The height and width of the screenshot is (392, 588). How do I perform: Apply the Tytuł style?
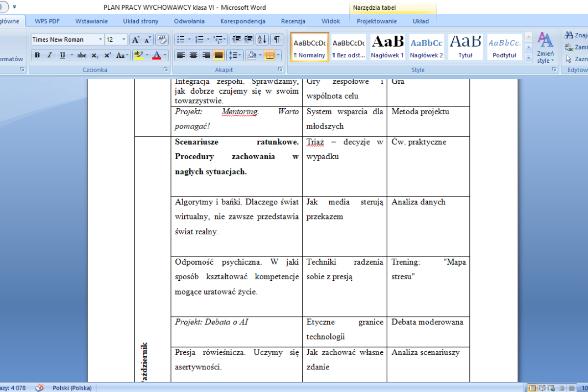[465, 47]
